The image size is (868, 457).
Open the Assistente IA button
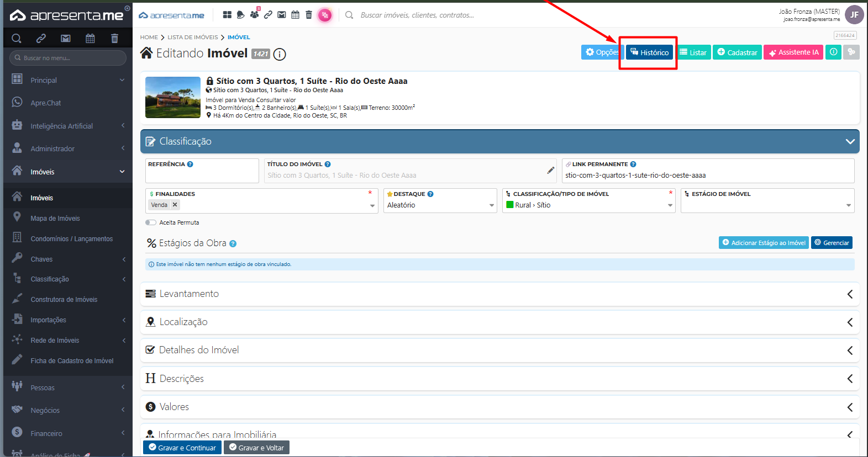pos(793,52)
